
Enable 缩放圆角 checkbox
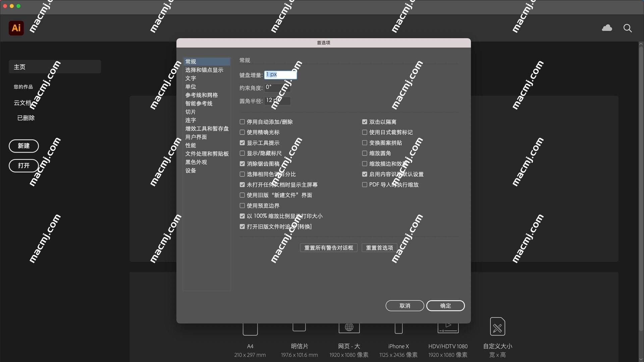pyautogui.click(x=365, y=153)
